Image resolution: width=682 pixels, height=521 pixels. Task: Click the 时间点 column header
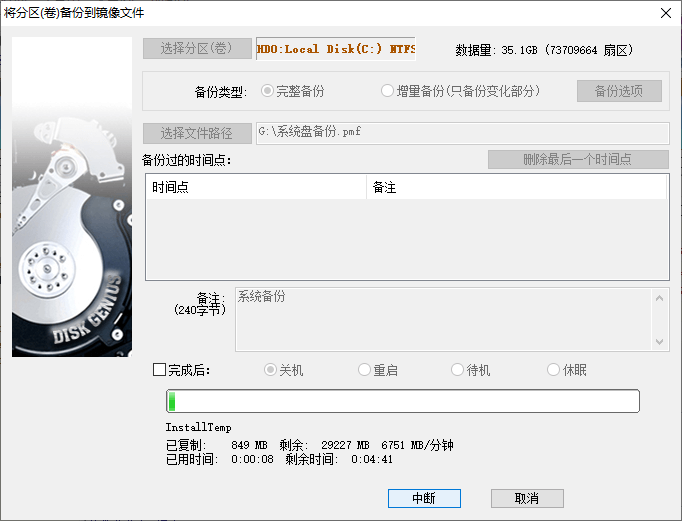[x=256, y=187]
